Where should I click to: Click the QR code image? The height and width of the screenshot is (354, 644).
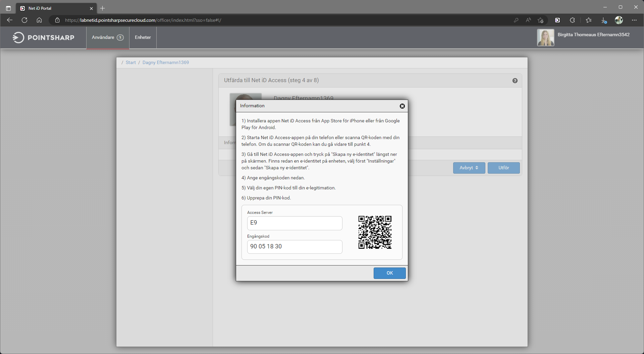[375, 232]
